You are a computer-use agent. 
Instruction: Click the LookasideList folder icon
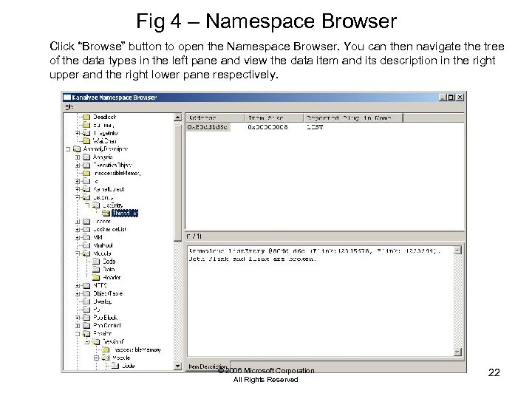pos(86,229)
